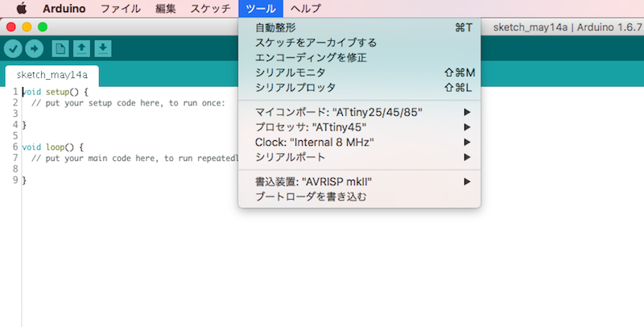Close the ツール menu from the menu bar

point(261,9)
